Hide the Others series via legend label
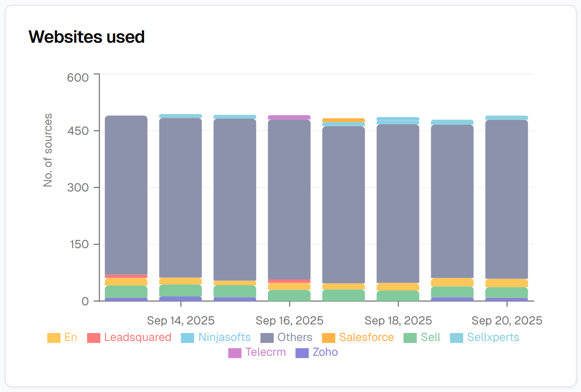581x392 pixels. [295, 337]
